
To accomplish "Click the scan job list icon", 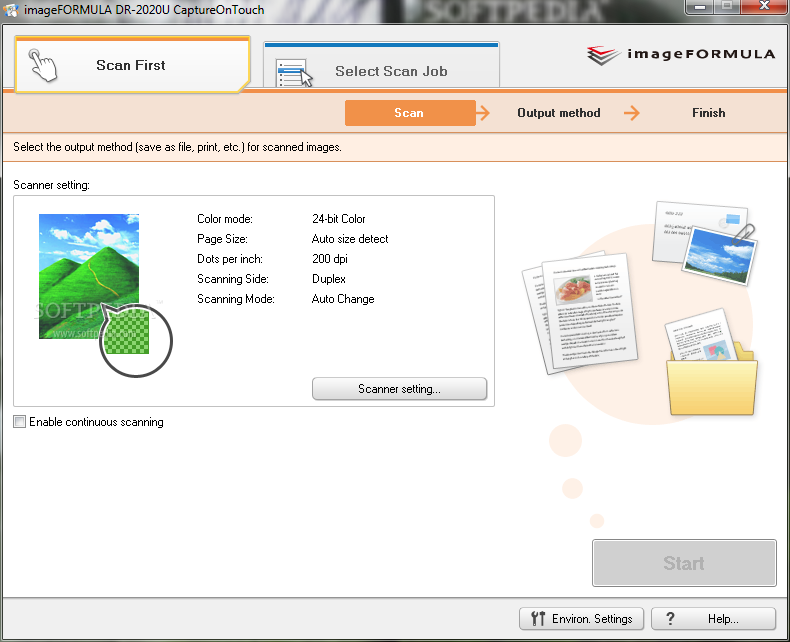I will (x=294, y=73).
